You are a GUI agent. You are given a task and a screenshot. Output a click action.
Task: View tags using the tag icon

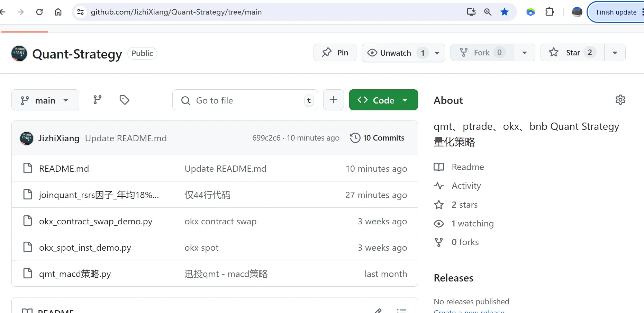click(x=124, y=100)
